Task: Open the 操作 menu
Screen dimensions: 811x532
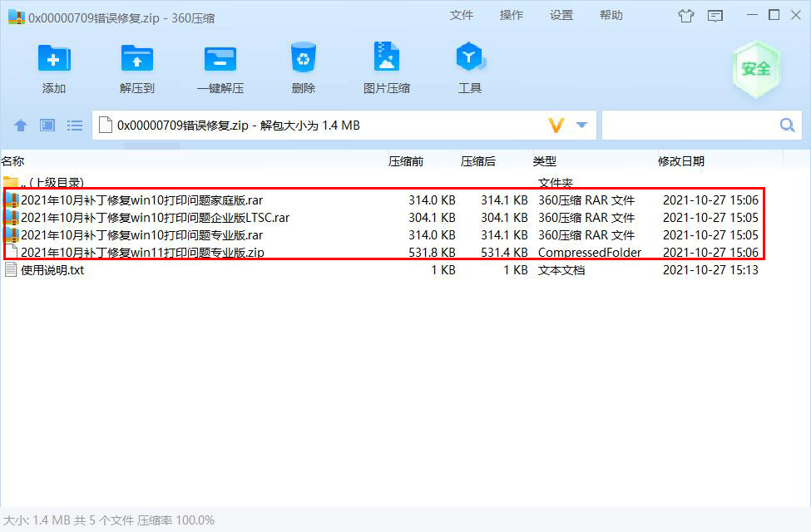Action: click(511, 16)
